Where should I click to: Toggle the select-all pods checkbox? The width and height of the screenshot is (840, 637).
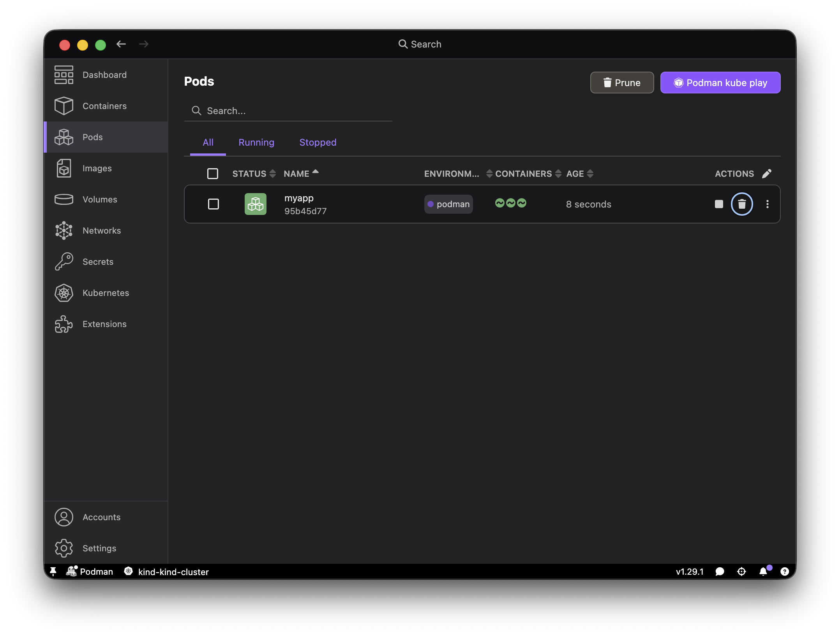pos(213,174)
